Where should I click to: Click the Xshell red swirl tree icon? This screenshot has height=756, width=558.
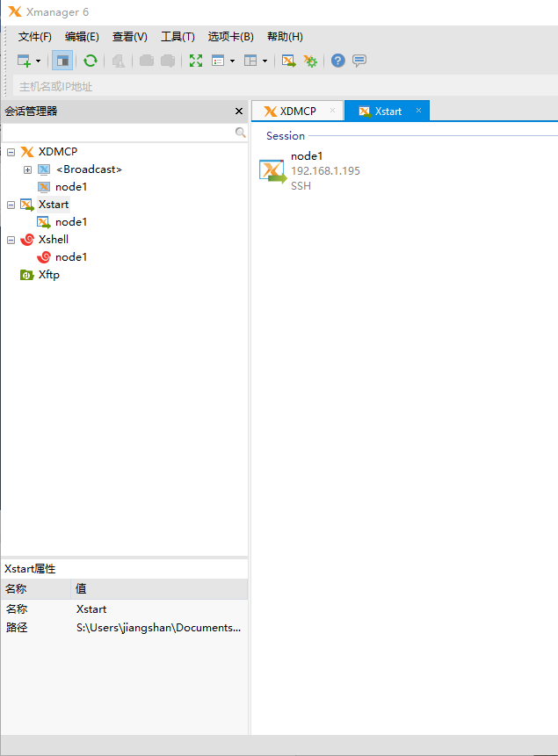point(27,240)
